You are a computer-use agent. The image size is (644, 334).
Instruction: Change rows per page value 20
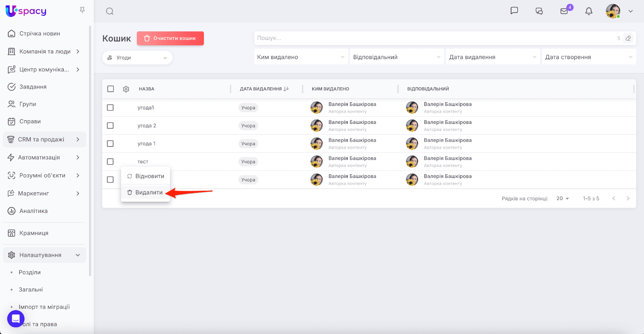tap(562, 198)
